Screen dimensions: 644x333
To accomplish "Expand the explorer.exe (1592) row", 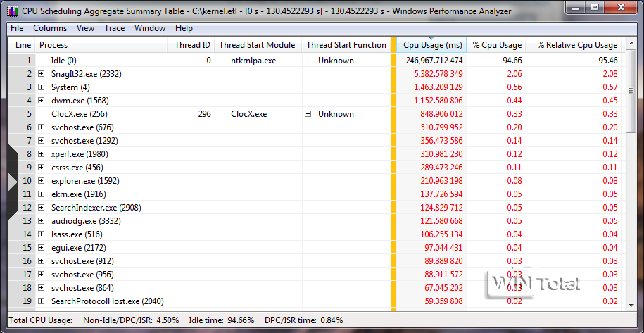I will pyautogui.click(x=41, y=181).
